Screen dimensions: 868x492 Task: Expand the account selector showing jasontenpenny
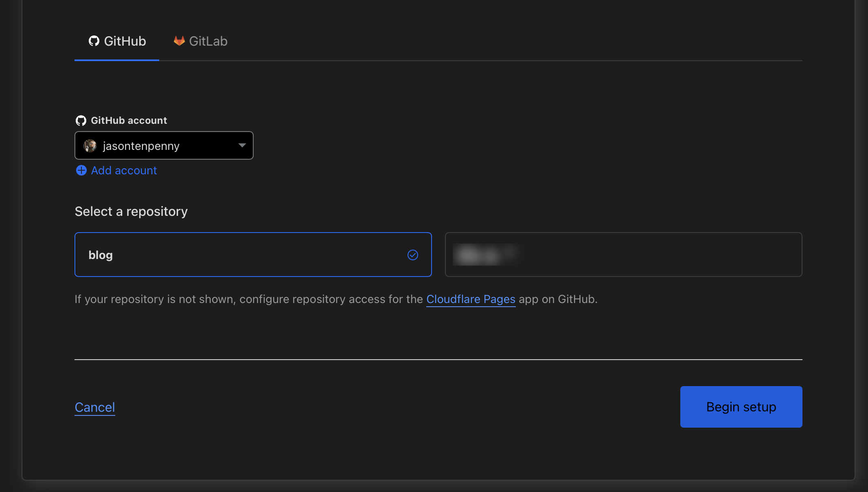[164, 145]
